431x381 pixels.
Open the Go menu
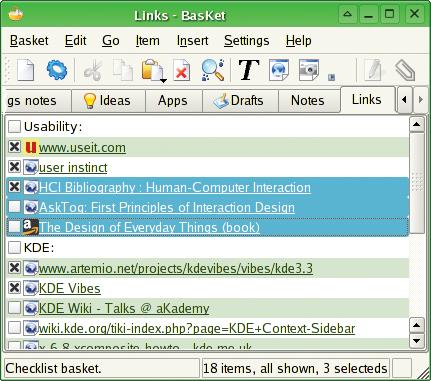[x=111, y=41]
